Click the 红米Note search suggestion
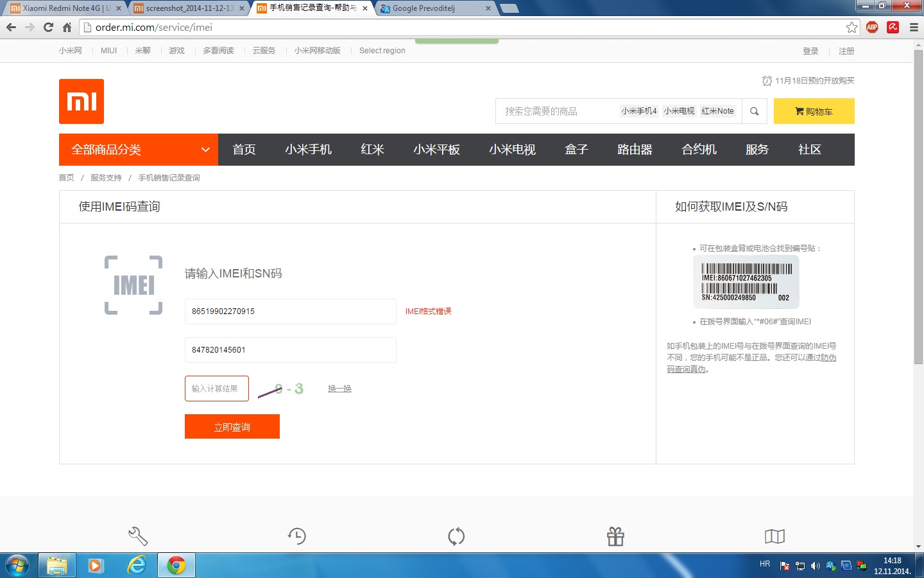924x578 pixels. tap(717, 111)
